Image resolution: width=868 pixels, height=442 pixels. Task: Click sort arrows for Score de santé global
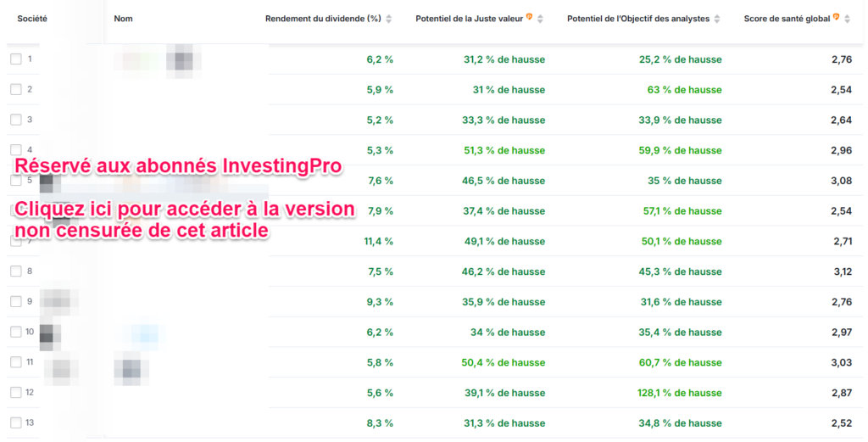(x=847, y=19)
